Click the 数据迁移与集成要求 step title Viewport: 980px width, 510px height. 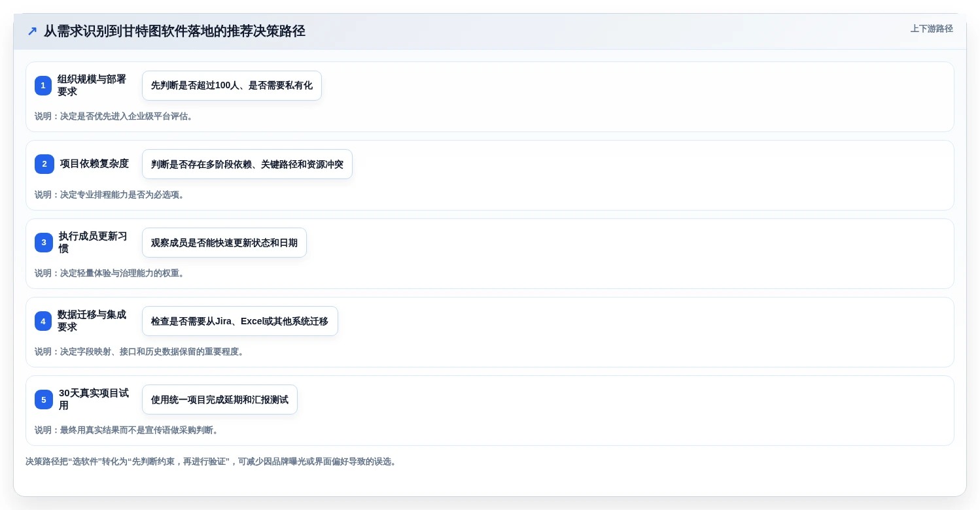pos(92,321)
